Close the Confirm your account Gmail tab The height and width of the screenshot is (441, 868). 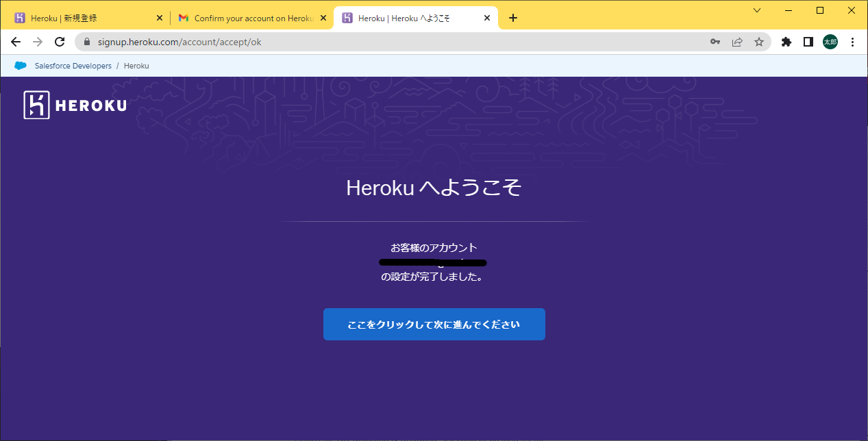[x=322, y=18]
